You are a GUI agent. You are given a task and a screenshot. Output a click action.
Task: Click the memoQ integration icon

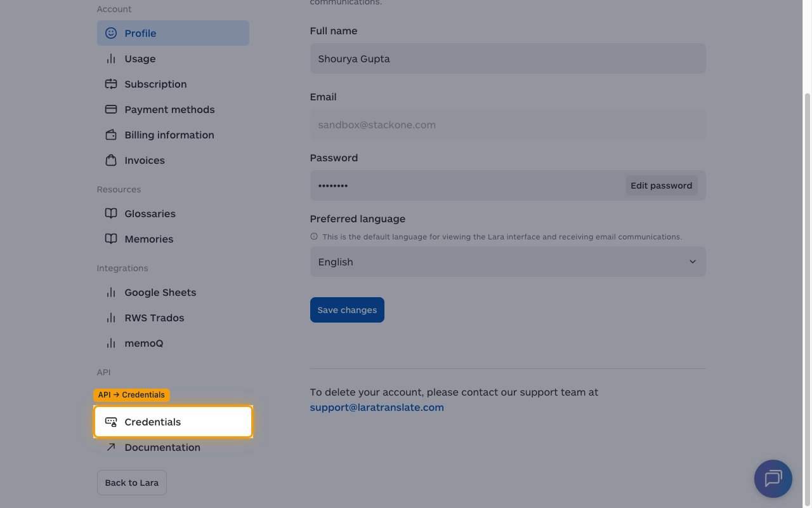[x=111, y=343]
